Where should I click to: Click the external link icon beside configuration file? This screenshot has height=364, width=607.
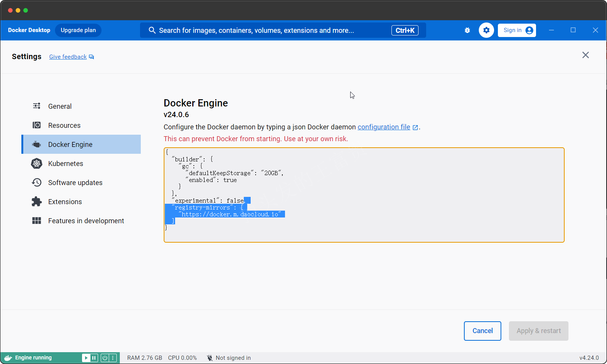click(x=415, y=127)
